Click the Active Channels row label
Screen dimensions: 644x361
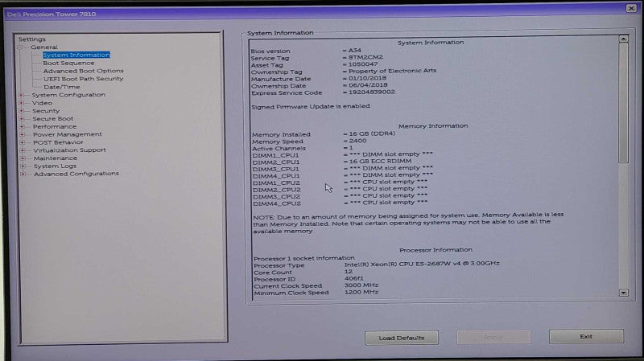pos(279,149)
